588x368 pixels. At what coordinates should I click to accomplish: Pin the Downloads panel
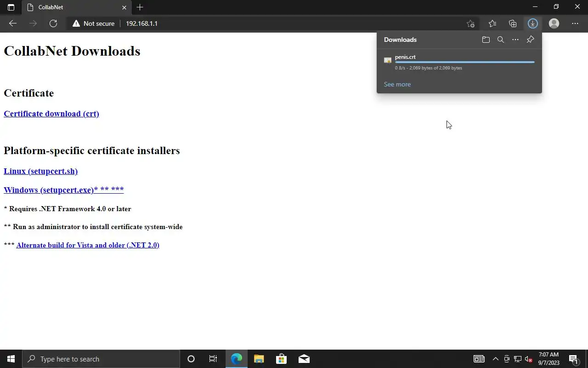[530, 40]
